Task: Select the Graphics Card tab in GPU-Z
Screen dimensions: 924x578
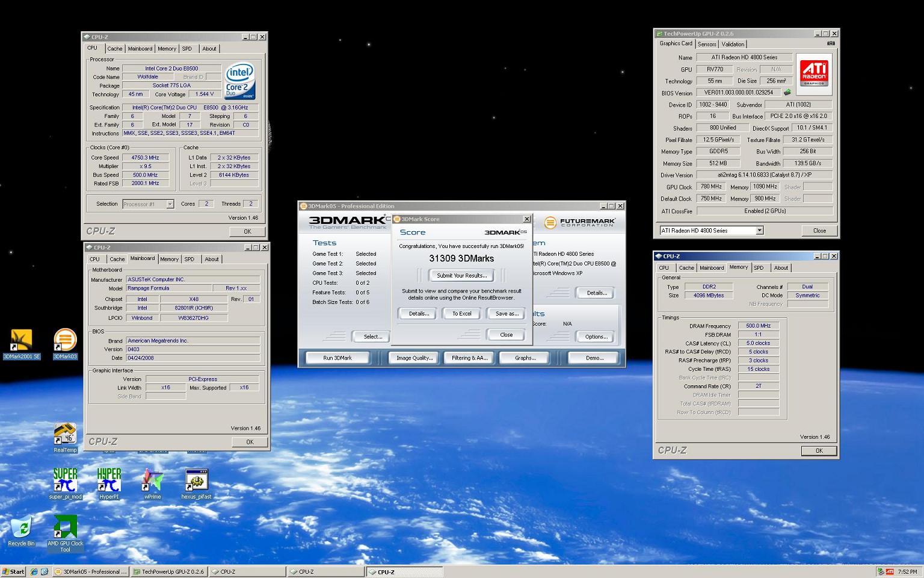Action: pos(676,43)
